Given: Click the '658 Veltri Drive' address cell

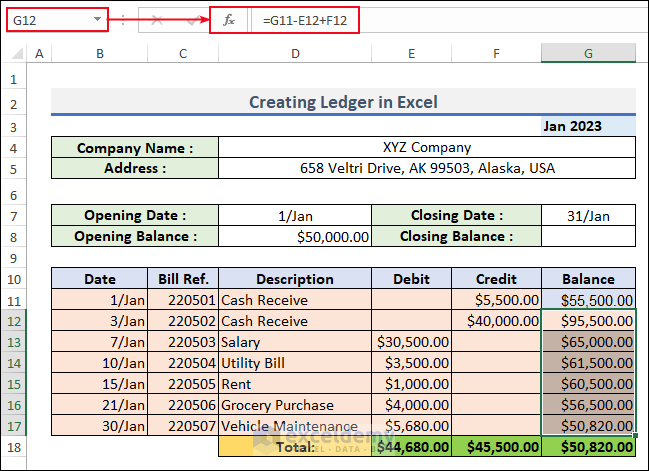Looking at the screenshot, I should tap(427, 168).
